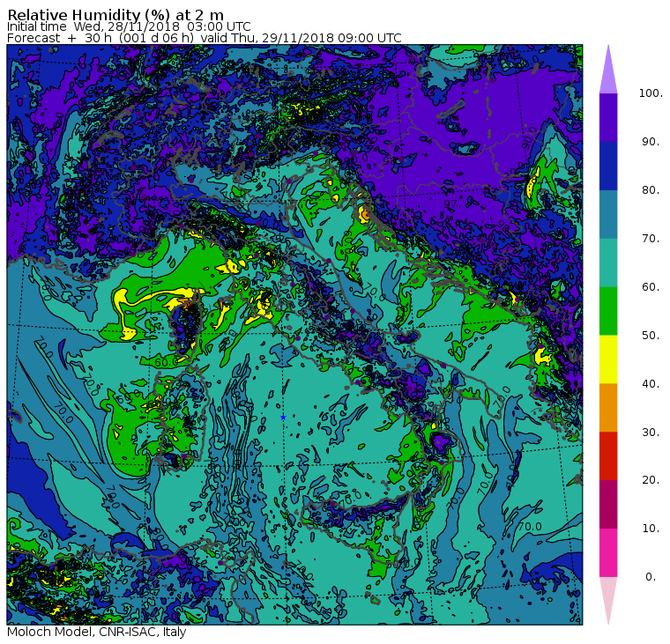
Task: Click the blue star marker on the map
Action: point(283,418)
